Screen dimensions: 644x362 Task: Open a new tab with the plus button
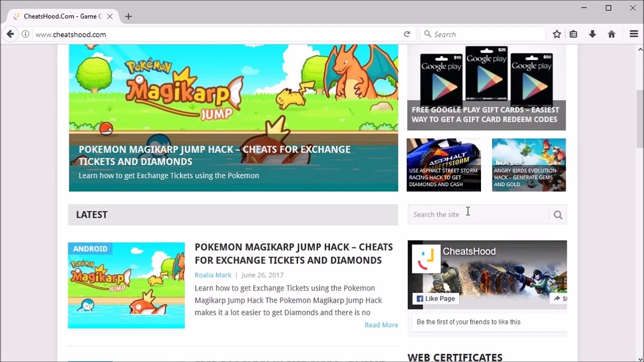tap(128, 16)
